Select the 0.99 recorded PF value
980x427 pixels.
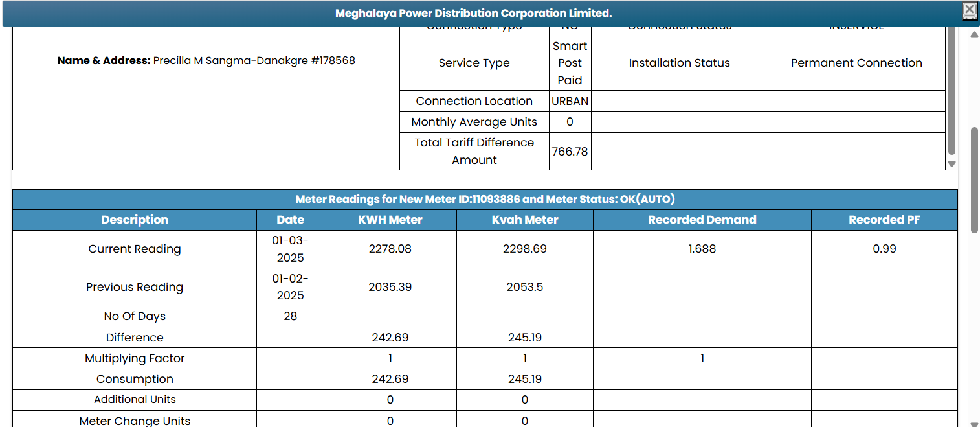point(884,249)
